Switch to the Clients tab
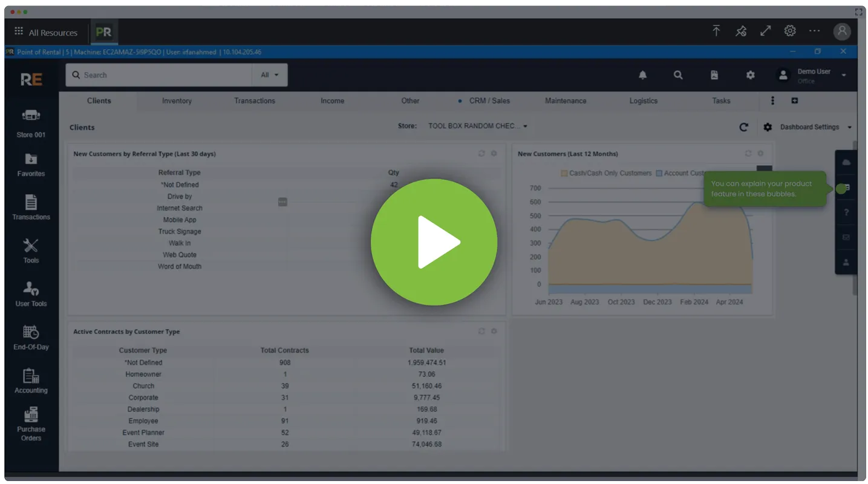Viewport: 868px width, 484px height. coord(99,101)
